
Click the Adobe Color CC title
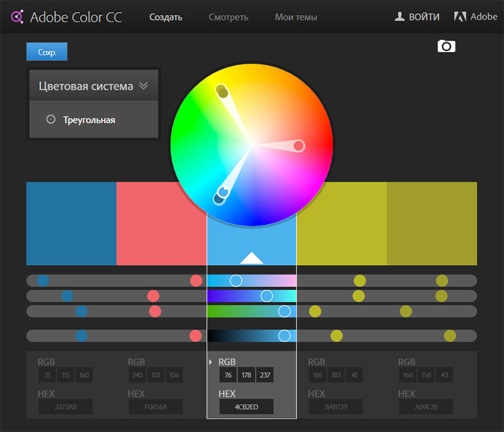pos(76,17)
